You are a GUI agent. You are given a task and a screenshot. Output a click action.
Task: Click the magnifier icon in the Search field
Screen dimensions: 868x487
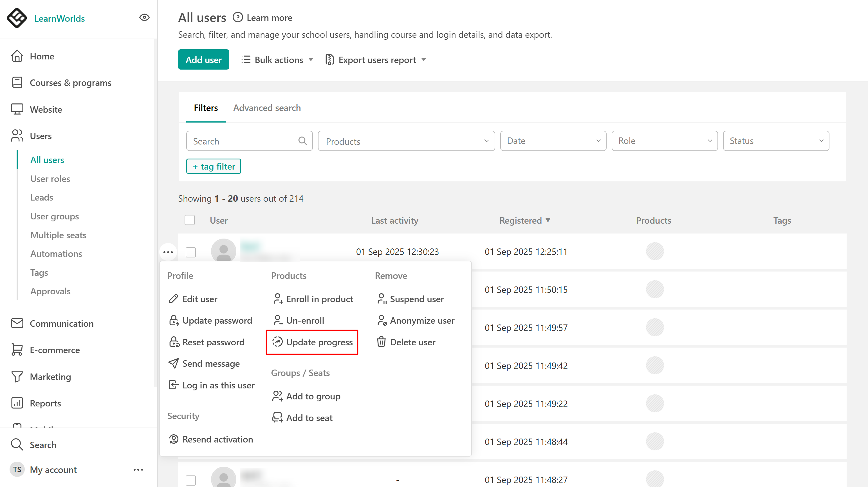(302, 141)
